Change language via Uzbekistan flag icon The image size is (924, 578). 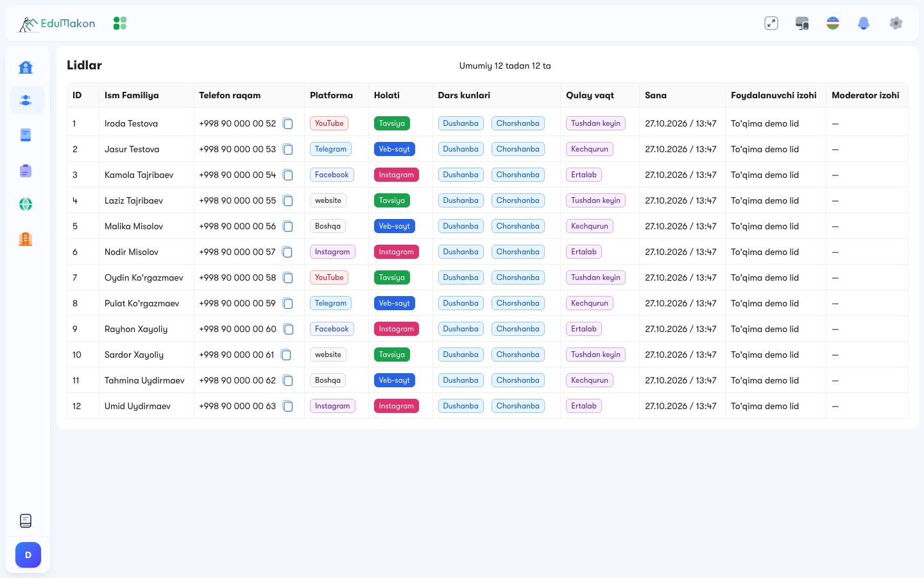pos(833,23)
